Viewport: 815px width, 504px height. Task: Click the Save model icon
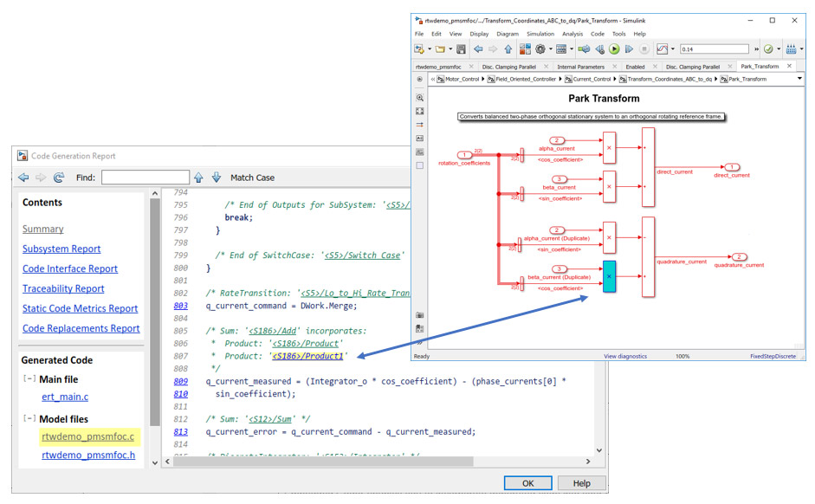(x=462, y=50)
